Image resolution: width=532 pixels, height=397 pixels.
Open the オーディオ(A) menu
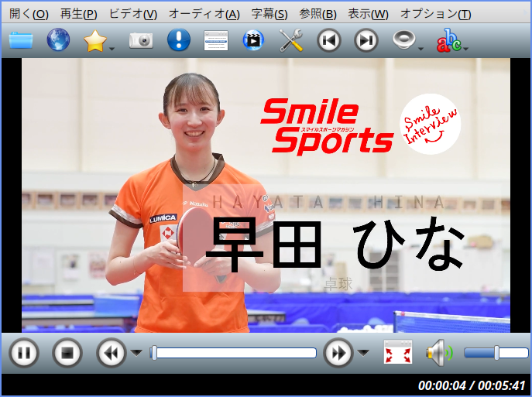click(x=204, y=14)
